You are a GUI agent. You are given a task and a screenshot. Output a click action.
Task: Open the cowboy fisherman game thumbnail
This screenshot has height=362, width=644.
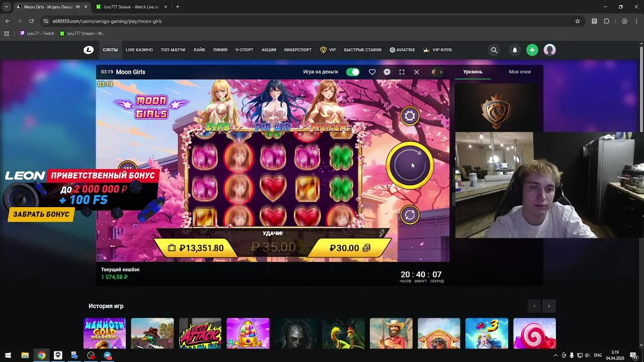click(391, 333)
